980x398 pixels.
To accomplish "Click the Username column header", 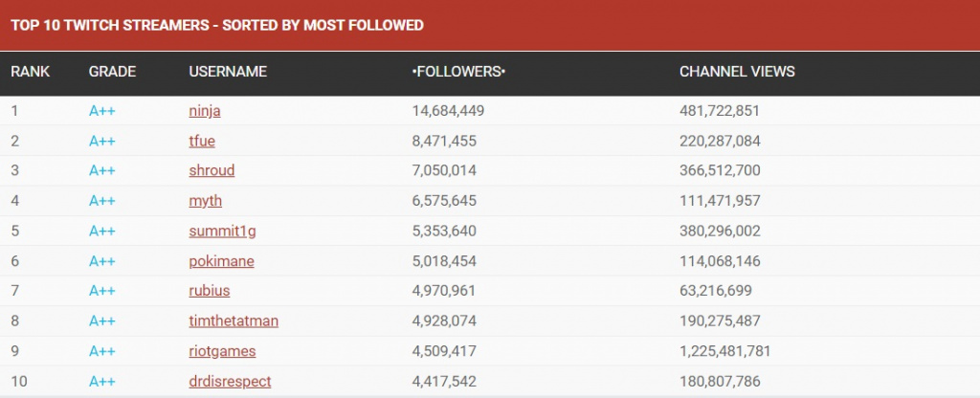I will pyautogui.click(x=228, y=72).
